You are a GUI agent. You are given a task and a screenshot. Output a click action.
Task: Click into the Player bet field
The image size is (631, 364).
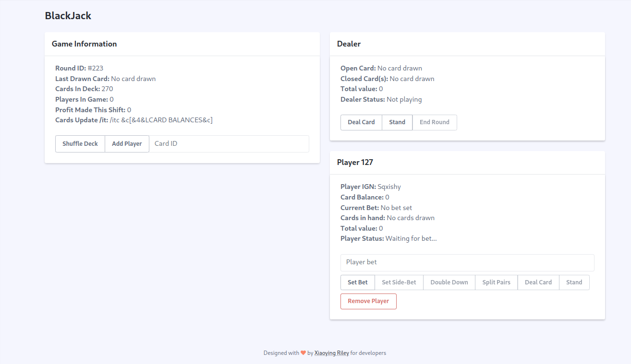467,262
